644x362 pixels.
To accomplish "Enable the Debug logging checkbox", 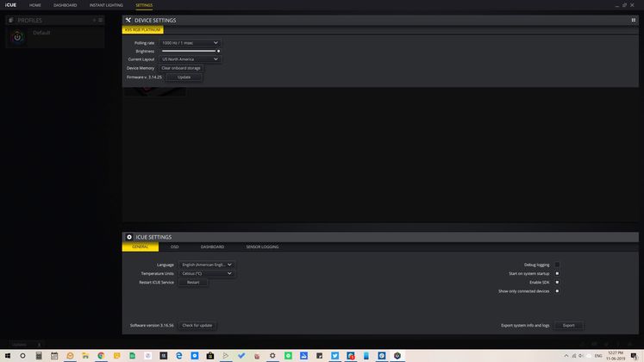I will point(557,265).
